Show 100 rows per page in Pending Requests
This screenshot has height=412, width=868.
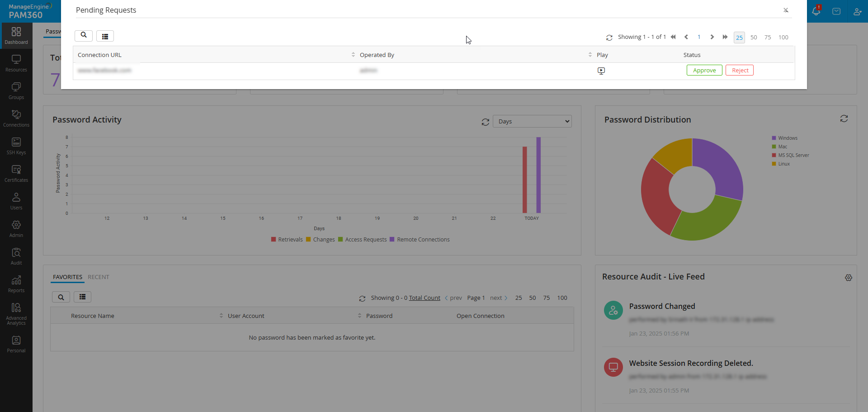click(x=783, y=38)
